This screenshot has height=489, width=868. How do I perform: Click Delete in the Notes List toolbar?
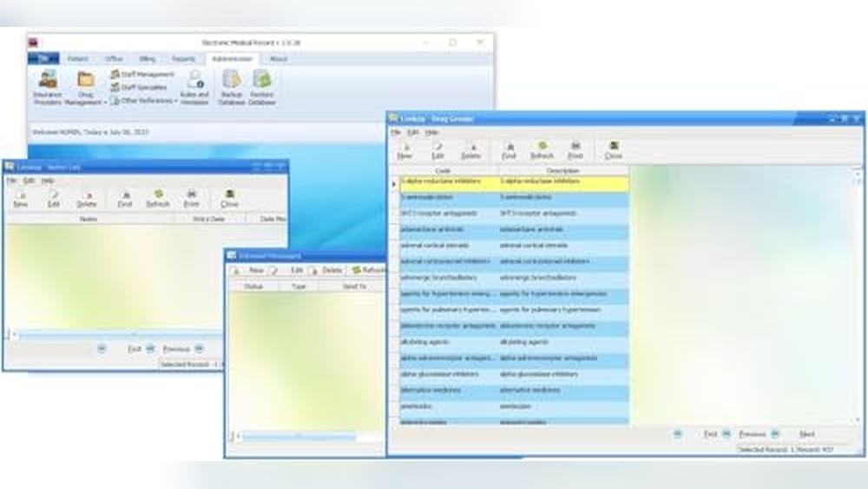(x=87, y=198)
